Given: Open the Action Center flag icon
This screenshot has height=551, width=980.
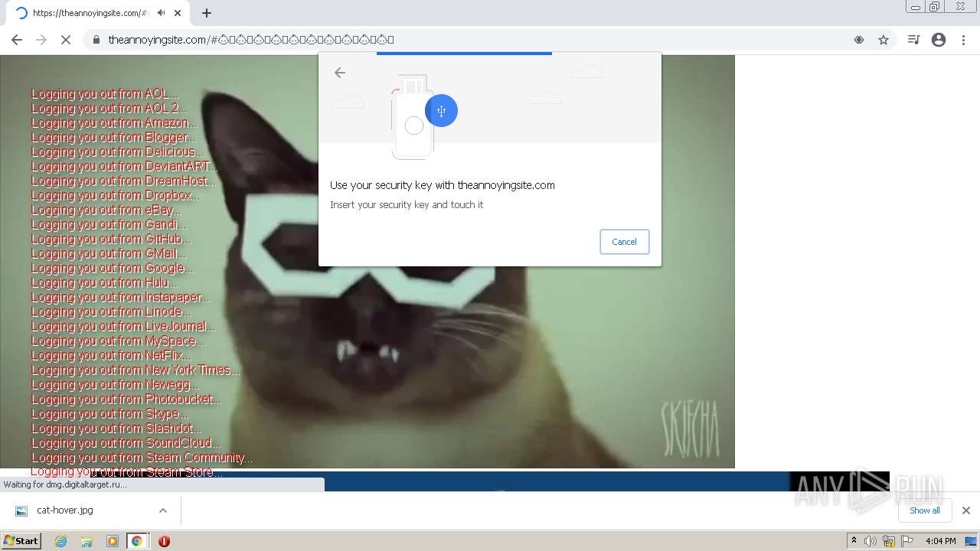Looking at the screenshot, I should 907,541.
